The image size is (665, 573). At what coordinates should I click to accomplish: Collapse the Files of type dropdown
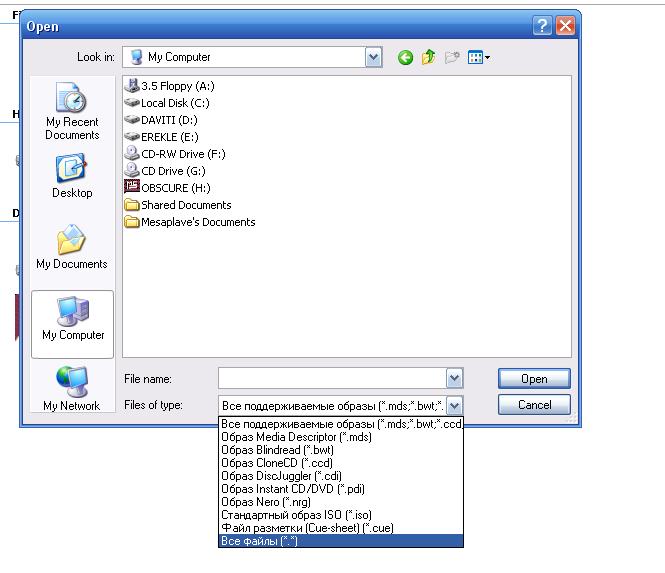tap(454, 405)
